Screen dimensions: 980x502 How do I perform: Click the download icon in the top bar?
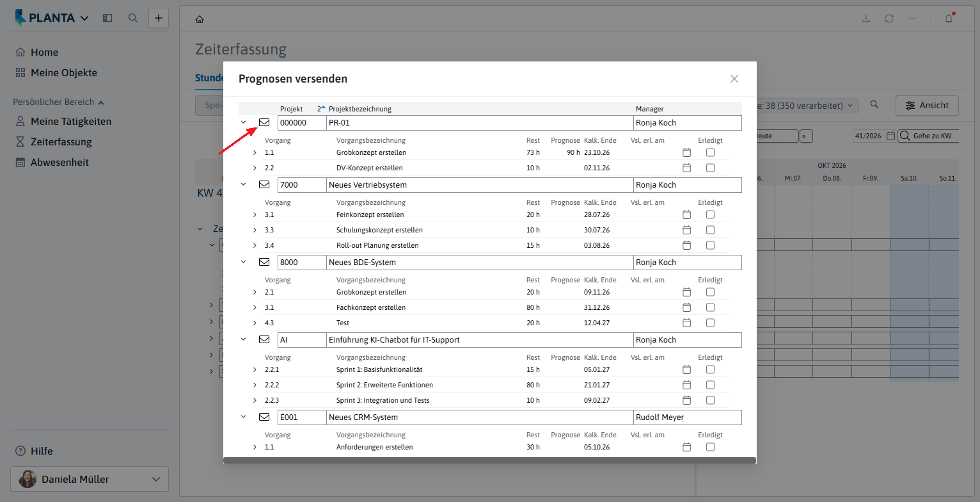(866, 19)
